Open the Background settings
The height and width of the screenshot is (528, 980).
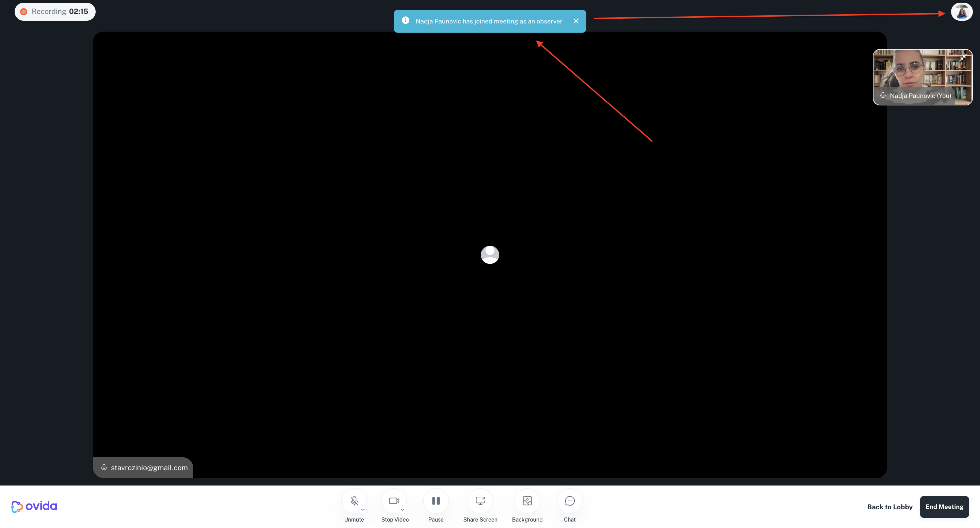527,500
